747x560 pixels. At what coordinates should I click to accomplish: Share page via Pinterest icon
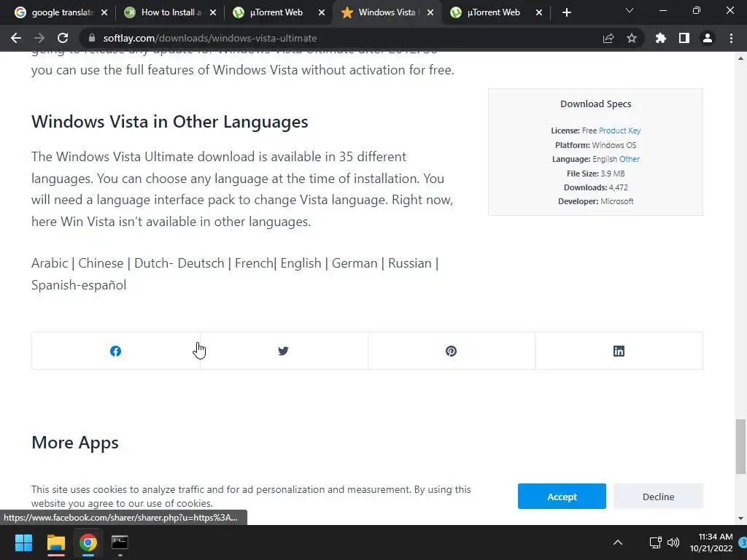451,351
